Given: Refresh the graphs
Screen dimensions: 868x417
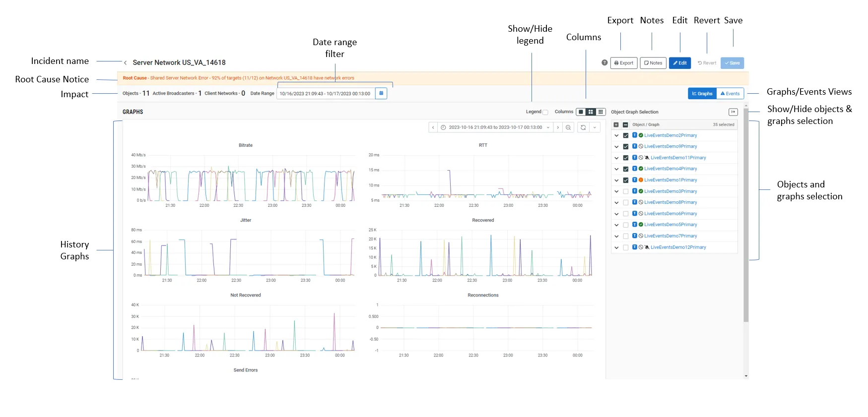Looking at the screenshot, I should pos(583,127).
